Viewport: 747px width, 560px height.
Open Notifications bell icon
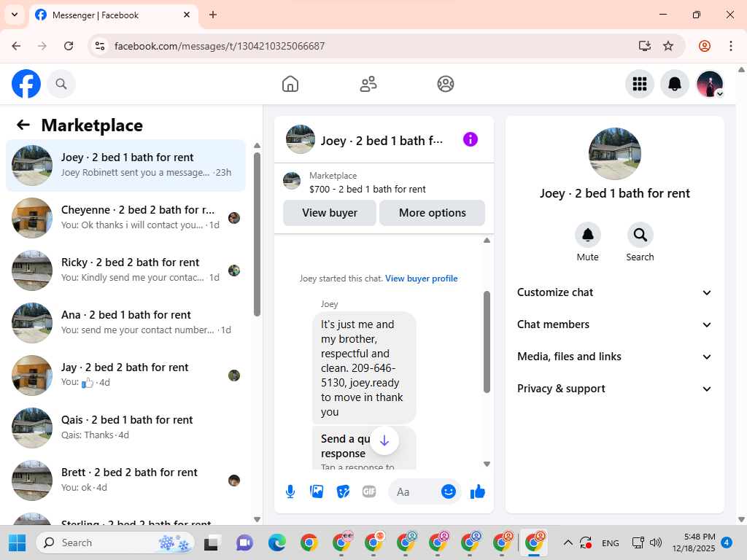pos(675,84)
